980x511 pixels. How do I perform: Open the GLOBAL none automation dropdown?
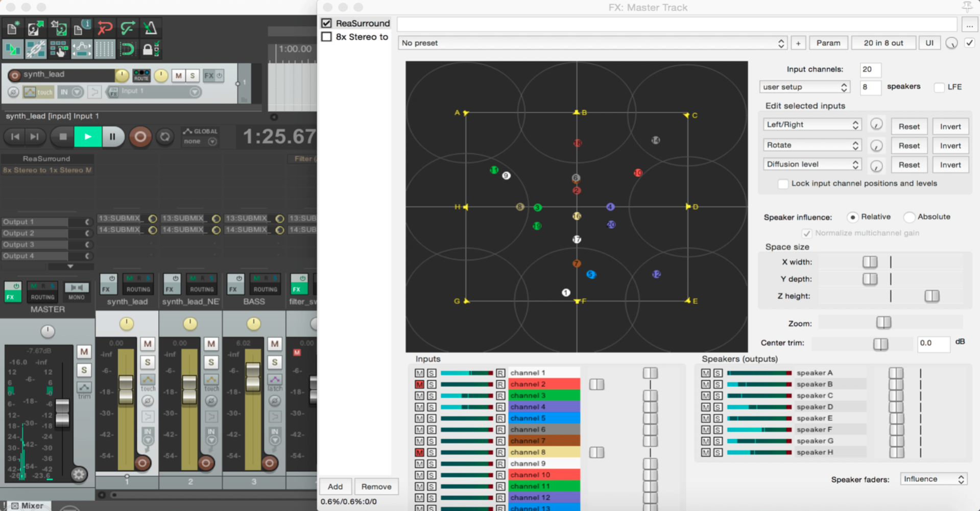point(200,141)
